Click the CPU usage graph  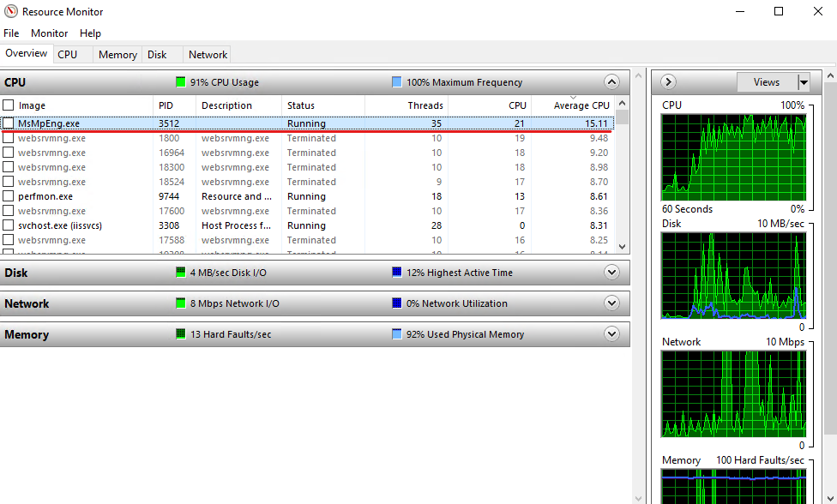(x=733, y=158)
